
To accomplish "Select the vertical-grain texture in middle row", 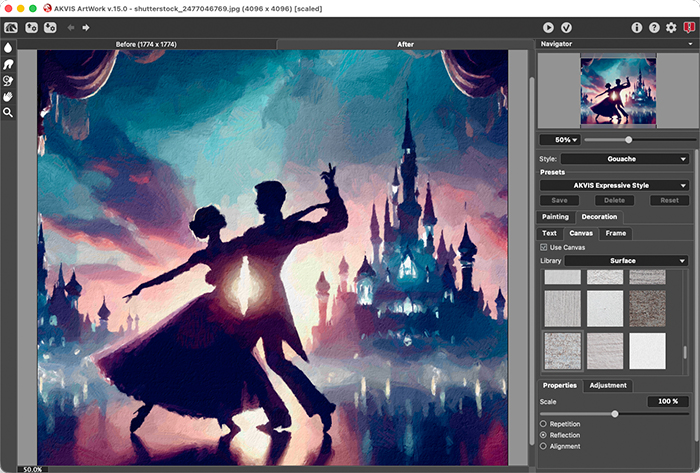I will tap(562, 308).
